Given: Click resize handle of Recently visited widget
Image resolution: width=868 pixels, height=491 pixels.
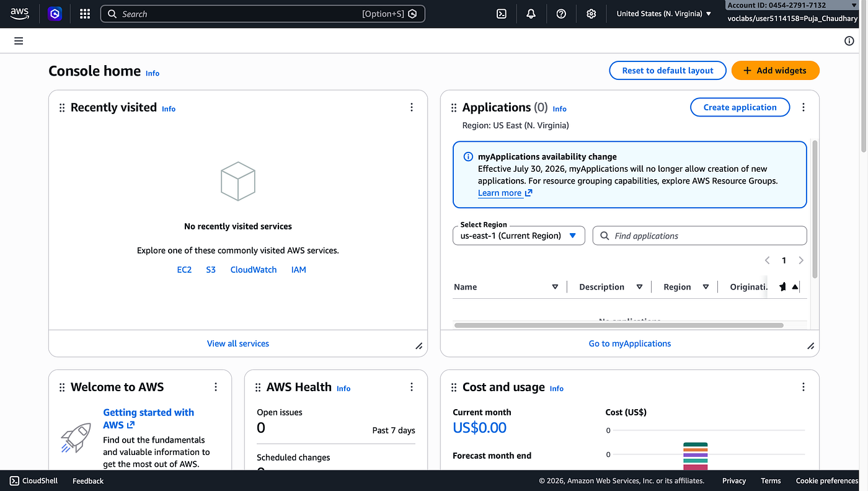Looking at the screenshot, I should click(x=419, y=346).
